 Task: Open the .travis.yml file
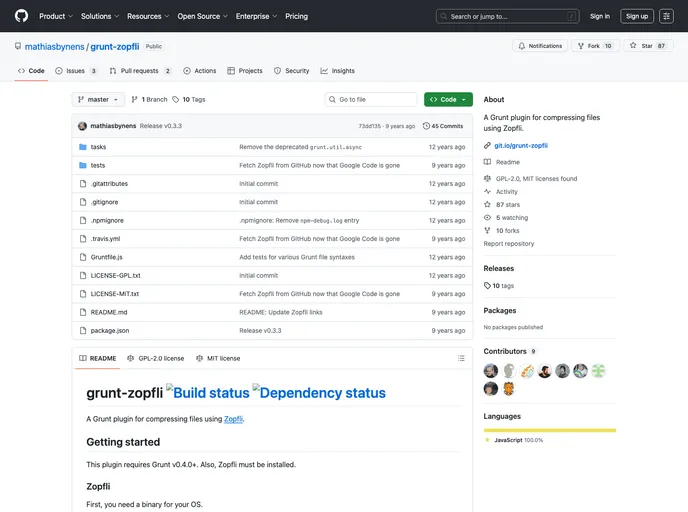(x=105, y=239)
